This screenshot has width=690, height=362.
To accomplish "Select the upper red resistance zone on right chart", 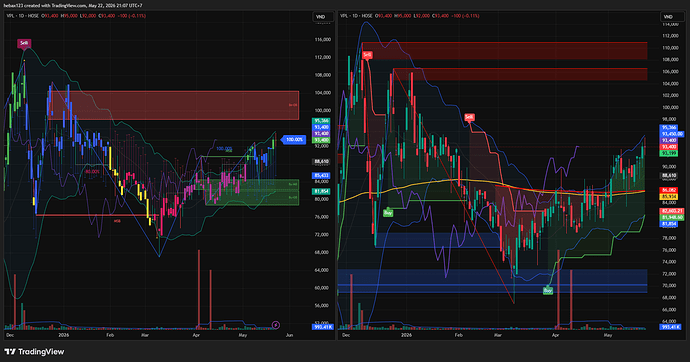I will 504,51.
